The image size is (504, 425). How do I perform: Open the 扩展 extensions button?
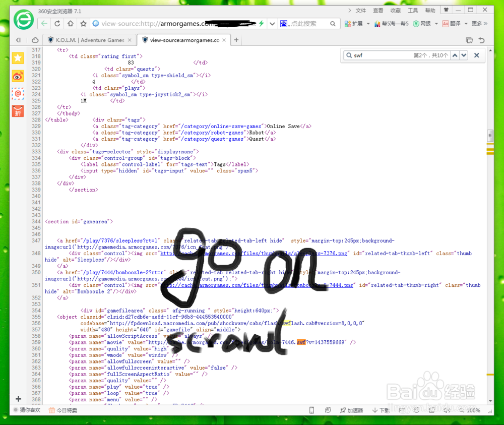(353, 24)
